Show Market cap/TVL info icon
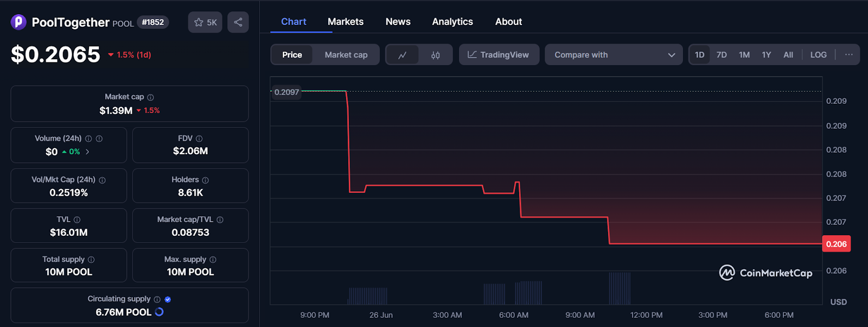Viewport: 868px width, 327px height. coord(220,220)
